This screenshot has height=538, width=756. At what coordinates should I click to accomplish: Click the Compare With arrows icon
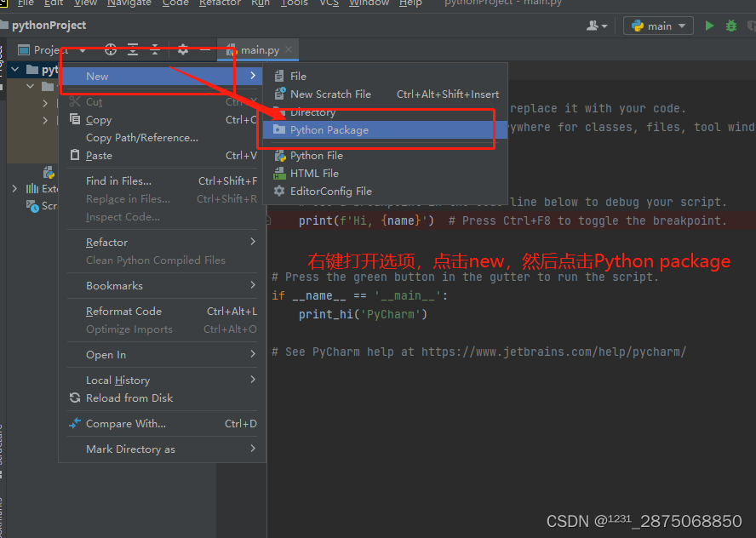coord(75,423)
